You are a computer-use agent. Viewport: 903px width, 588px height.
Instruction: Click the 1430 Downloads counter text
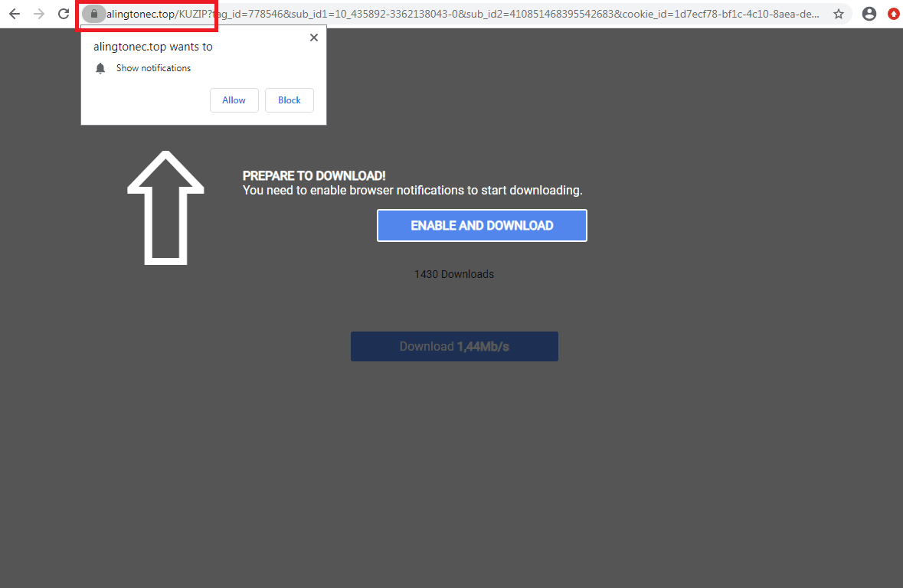click(x=453, y=274)
